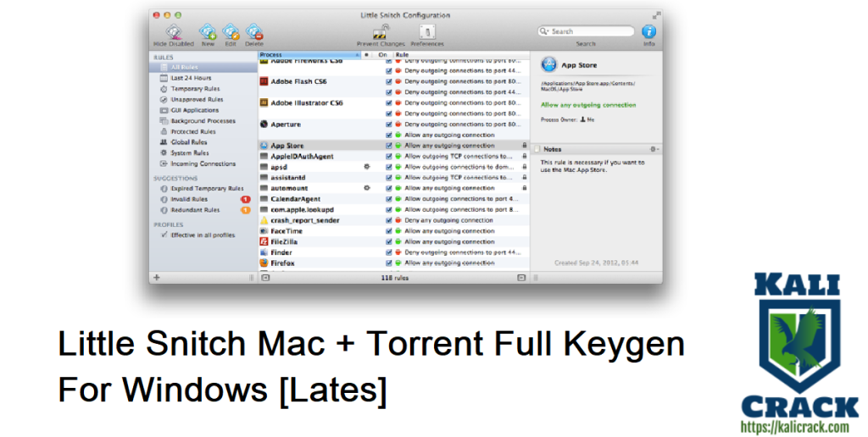This screenshot has width=868, height=437.
Task: Uncheck the App Store rule checkbox
Action: click(x=388, y=146)
